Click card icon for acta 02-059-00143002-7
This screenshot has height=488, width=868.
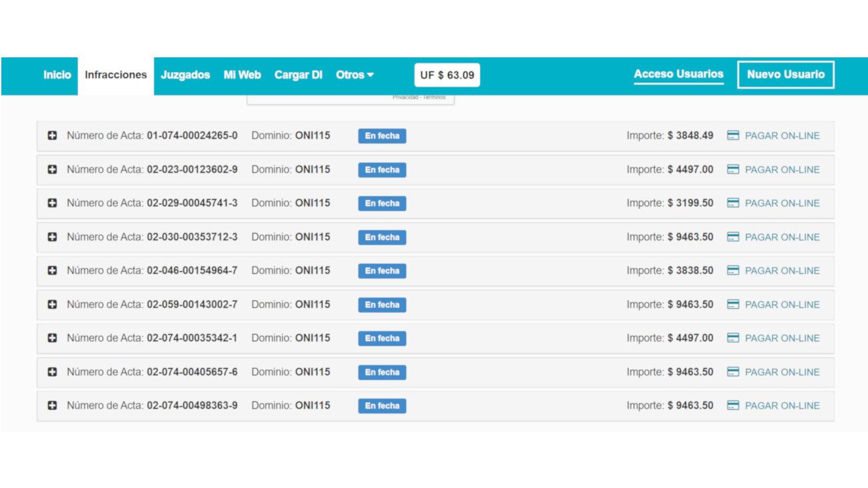tap(733, 304)
